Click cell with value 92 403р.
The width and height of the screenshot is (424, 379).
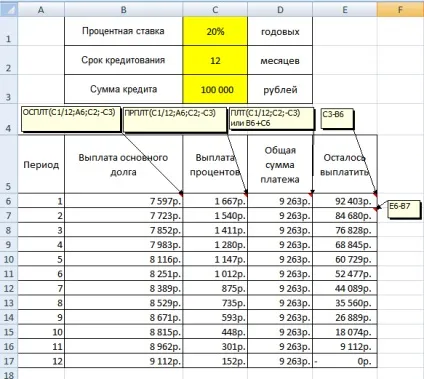point(345,201)
